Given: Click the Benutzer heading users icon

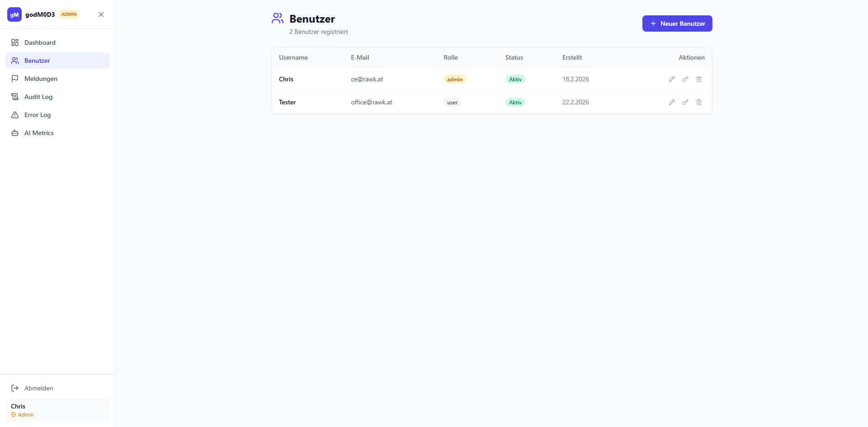Looking at the screenshot, I should pyautogui.click(x=278, y=19).
